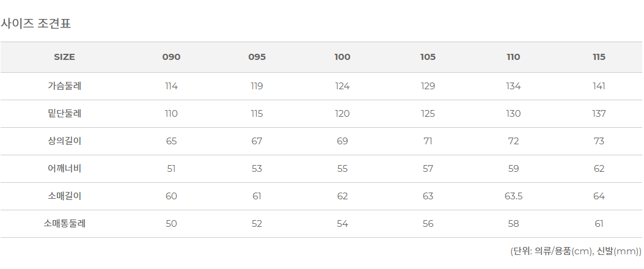Select the 밑단둘레 row label
The width and height of the screenshot is (644, 269).
click(x=64, y=114)
